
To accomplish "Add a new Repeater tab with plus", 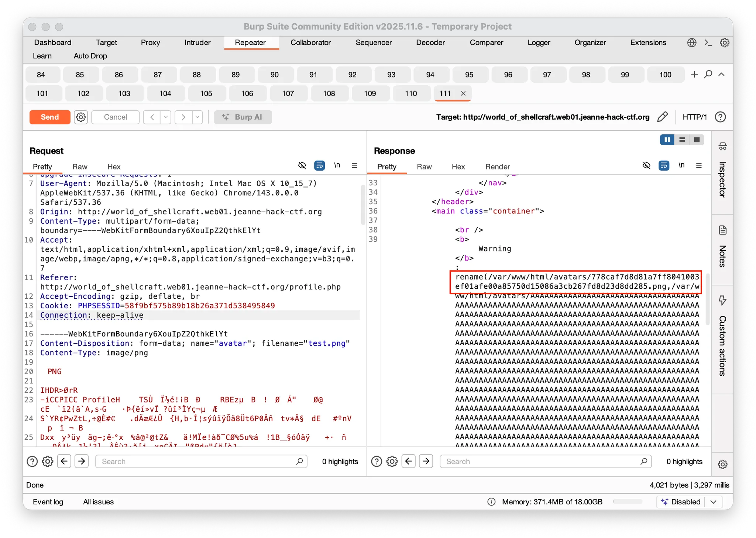I will point(694,75).
